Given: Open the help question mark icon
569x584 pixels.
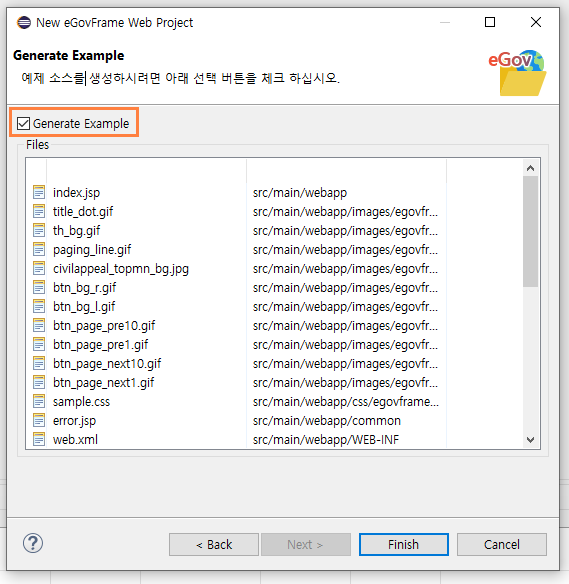Looking at the screenshot, I should click(x=33, y=543).
